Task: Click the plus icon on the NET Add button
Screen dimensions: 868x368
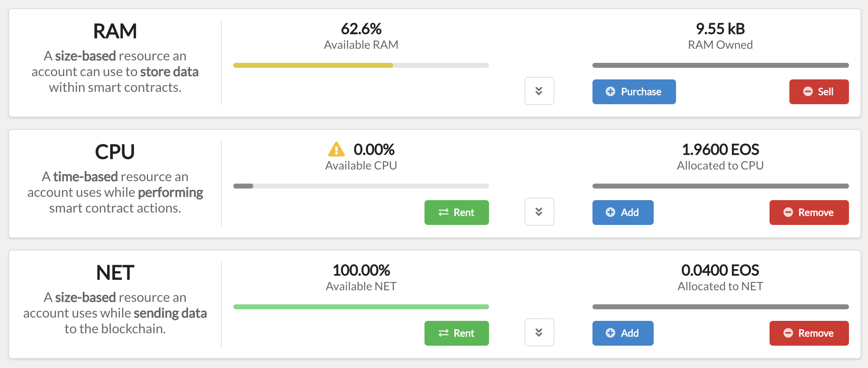Action: click(x=609, y=333)
